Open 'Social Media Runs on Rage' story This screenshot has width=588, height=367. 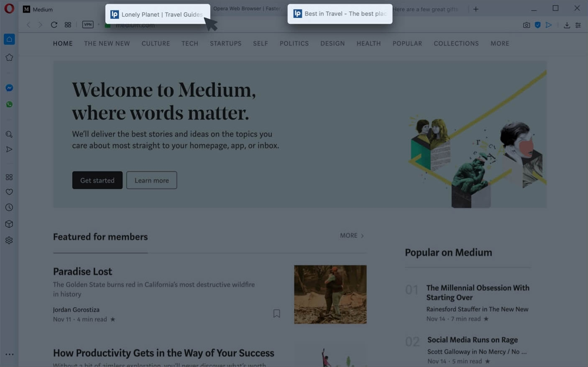[473, 340]
